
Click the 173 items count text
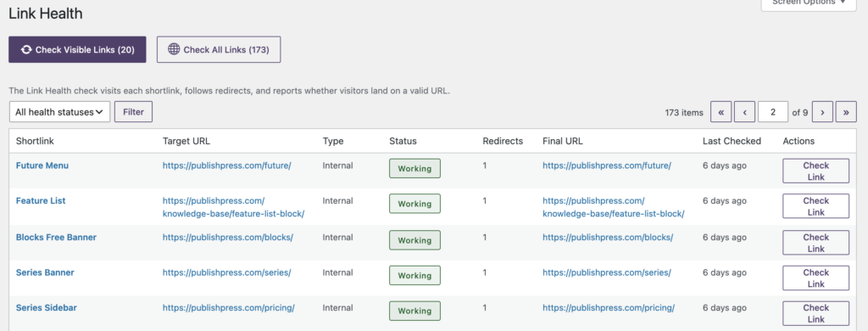pos(684,113)
